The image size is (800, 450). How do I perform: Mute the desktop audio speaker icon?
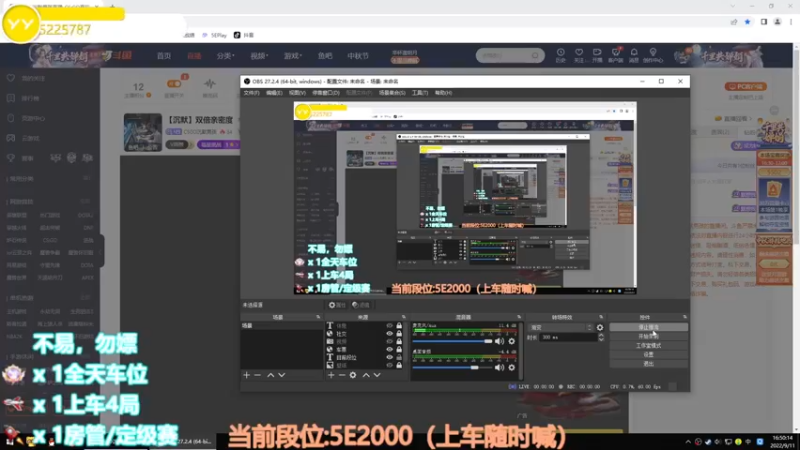pos(499,367)
